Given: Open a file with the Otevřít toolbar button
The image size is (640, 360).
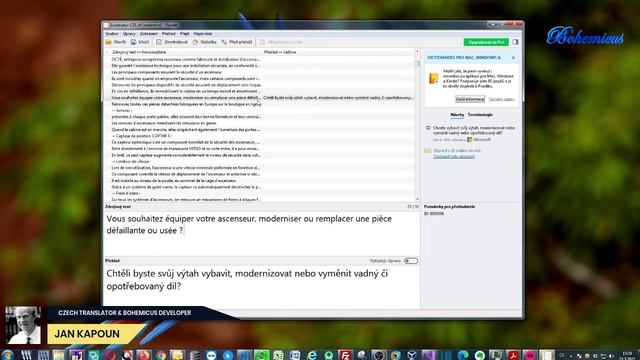Looking at the screenshot, I should tap(116, 42).
